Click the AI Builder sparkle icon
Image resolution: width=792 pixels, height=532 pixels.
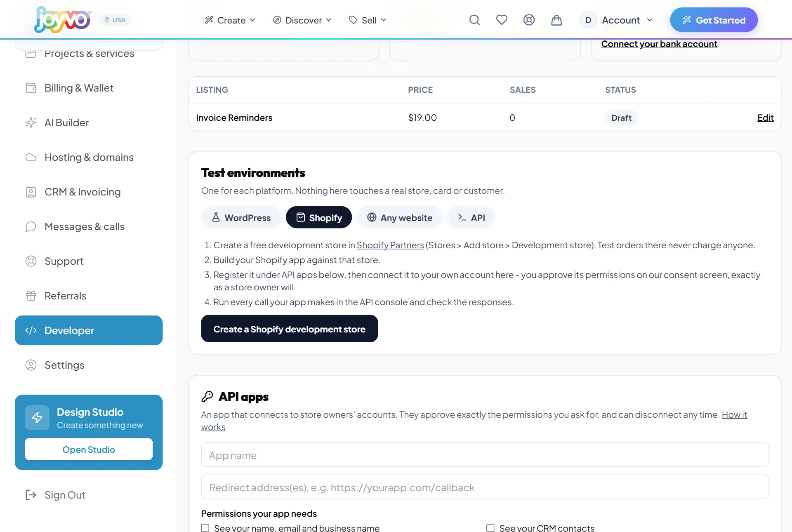[31, 122]
